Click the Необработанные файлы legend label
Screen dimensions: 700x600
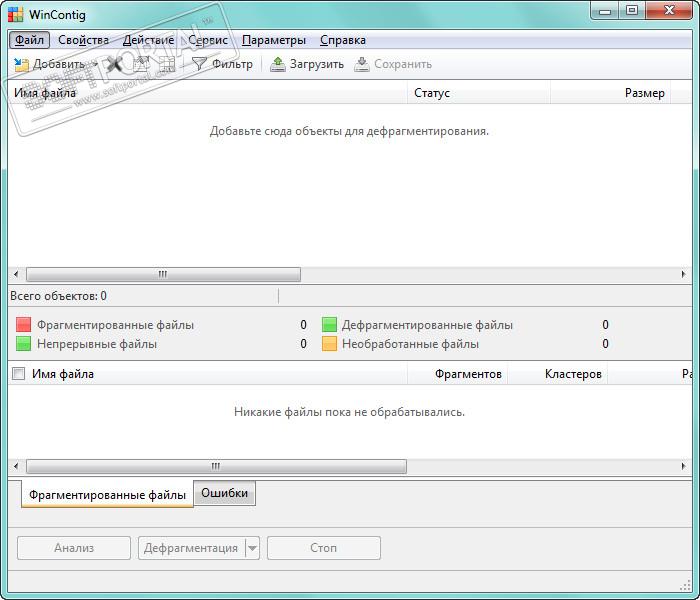[410, 344]
